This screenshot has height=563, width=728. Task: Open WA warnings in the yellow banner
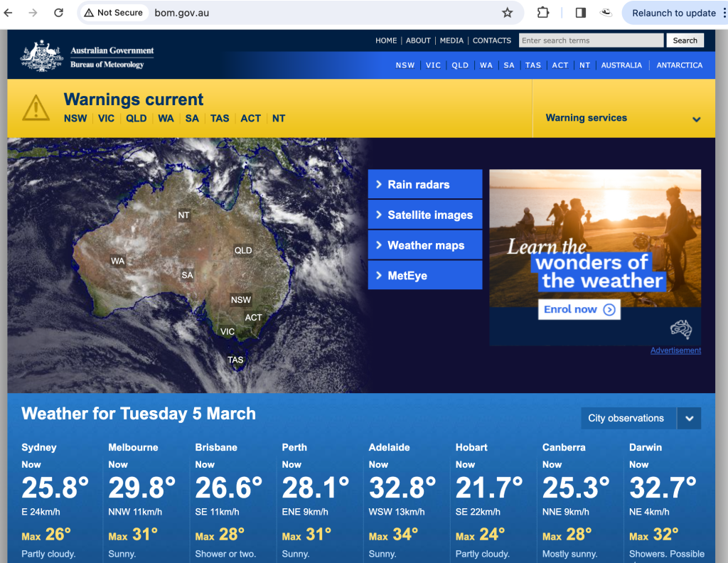coord(166,118)
